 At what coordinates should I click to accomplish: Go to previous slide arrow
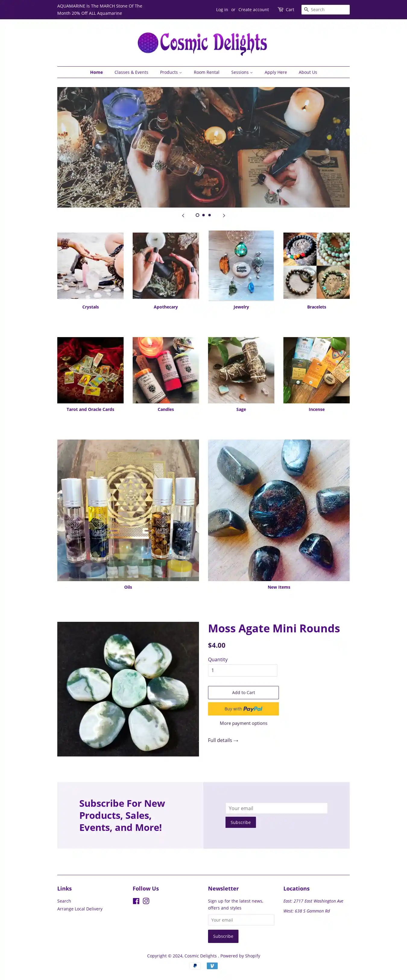(183, 215)
